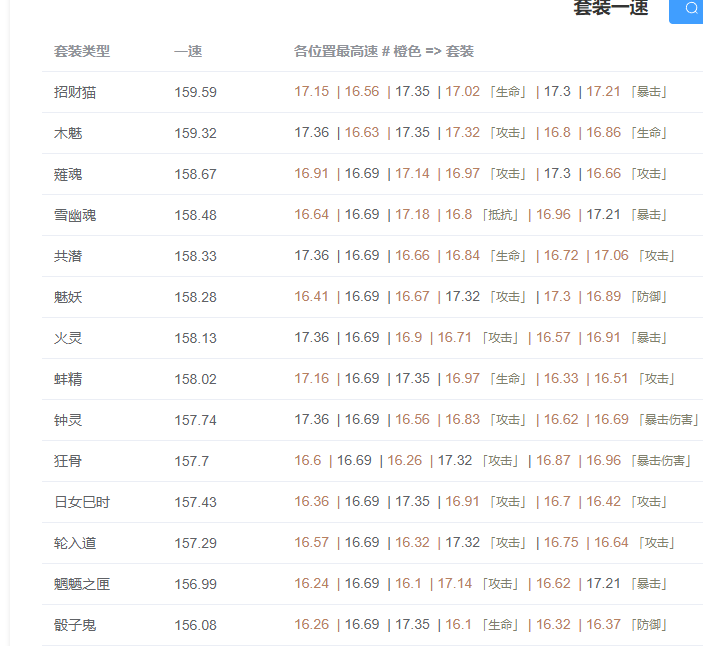Viewport: 703px width, 646px height.
Task: Click 16.24 in the 魍魉之匣 row
Action: point(312,584)
